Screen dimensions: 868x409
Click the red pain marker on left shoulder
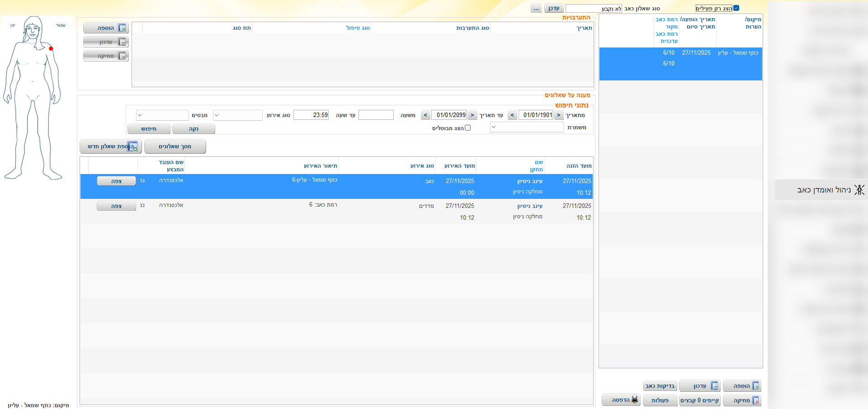(x=51, y=48)
